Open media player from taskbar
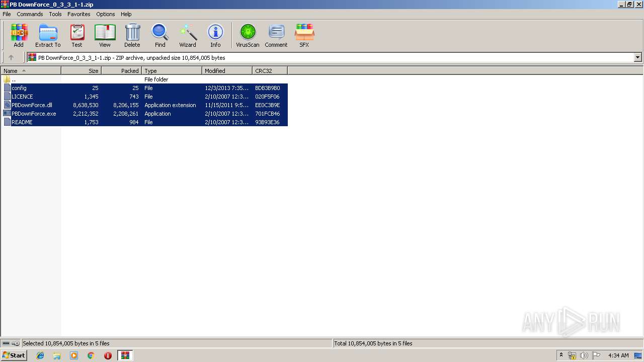The width and height of the screenshot is (644, 362). [74, 355]
